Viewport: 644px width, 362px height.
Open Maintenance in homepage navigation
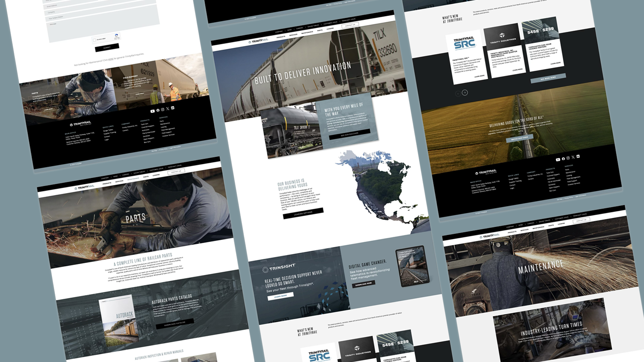coord(307,33)
